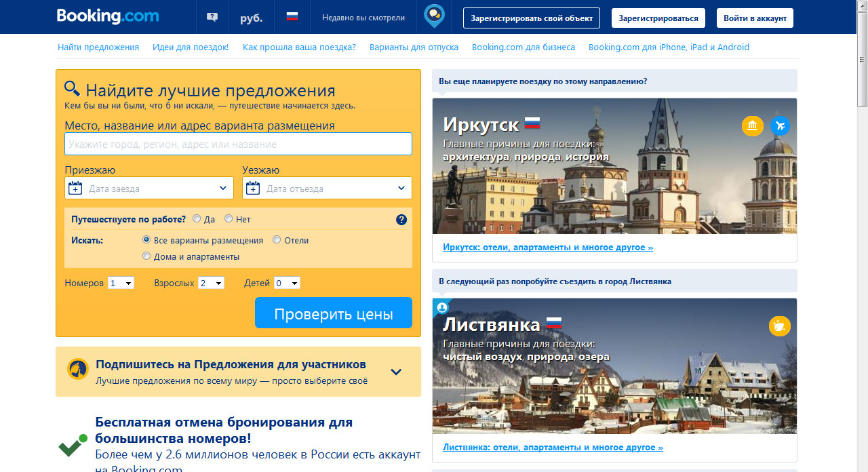This screenshot has height=472, width=868.
Task: Select 'Нет' for traveling for work
Action: point(229,219)
